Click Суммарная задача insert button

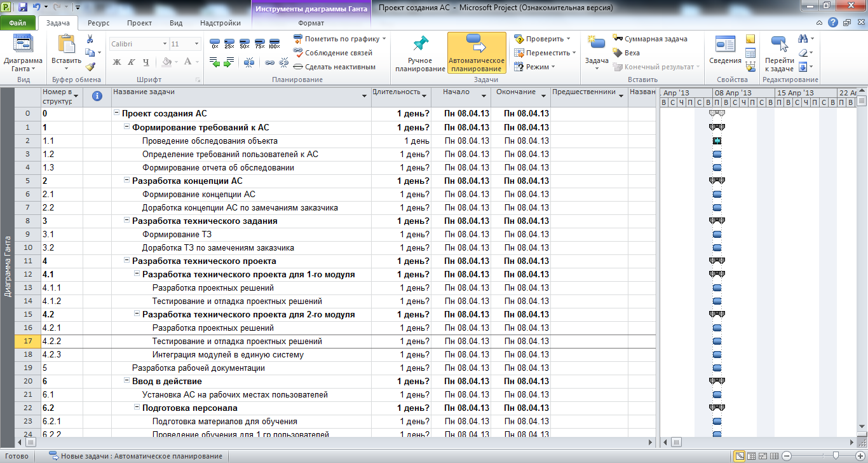point(650,39)
